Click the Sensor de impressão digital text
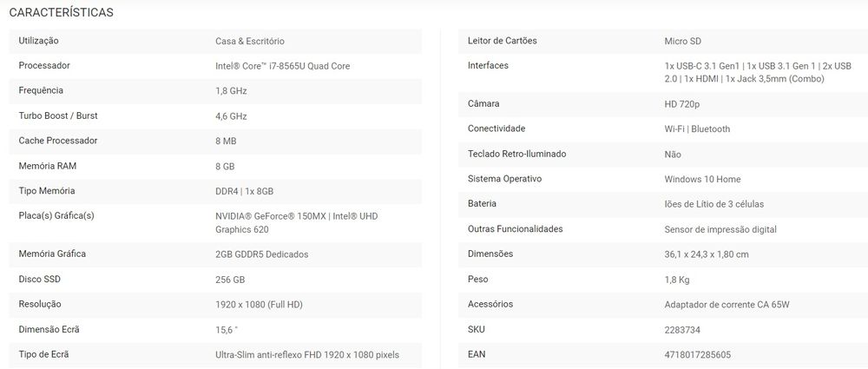The image size is (868, 369). point(720,229)
